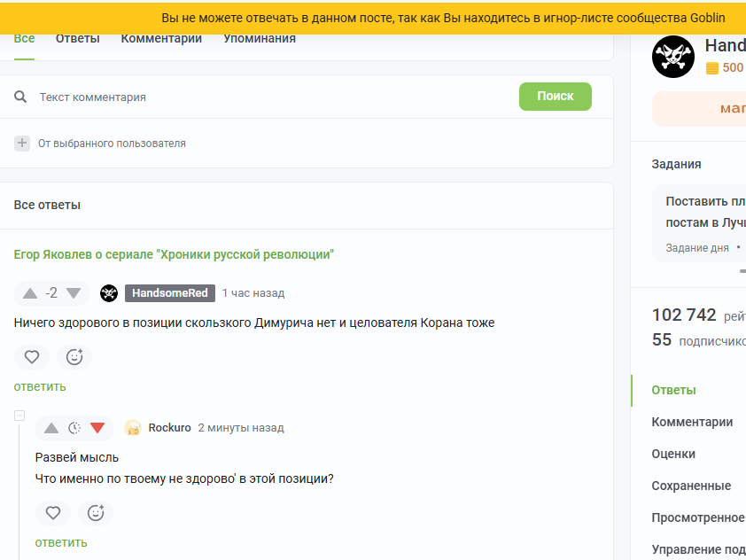Add emoji reaction to Rockuro's reply
The image size is (746, 560).
(x=96, y=513)
